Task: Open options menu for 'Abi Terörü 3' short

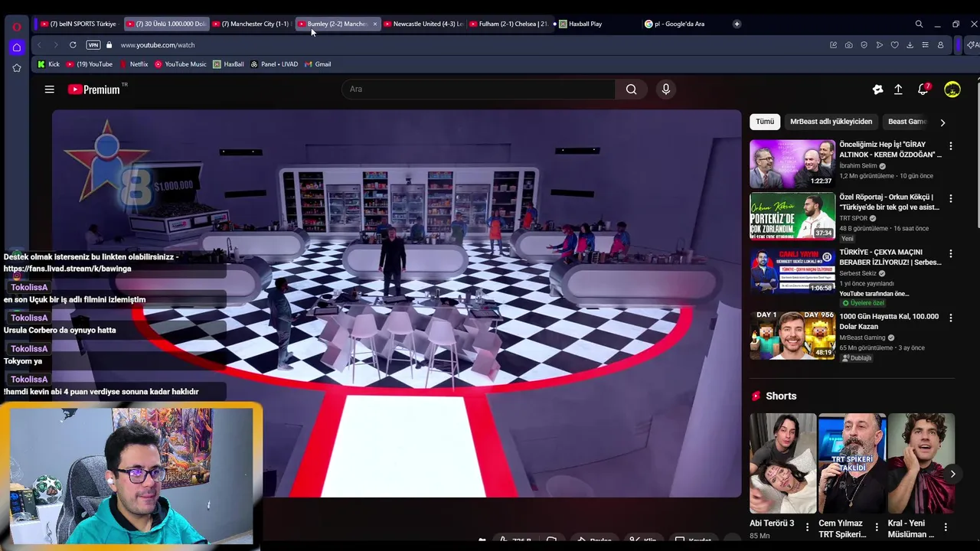Action: tap(807, 526)
